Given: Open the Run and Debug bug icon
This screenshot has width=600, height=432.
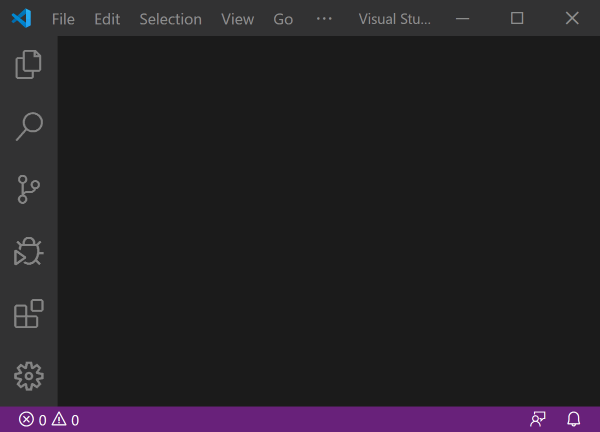Looking at the screenshot, I should (29, 251).
